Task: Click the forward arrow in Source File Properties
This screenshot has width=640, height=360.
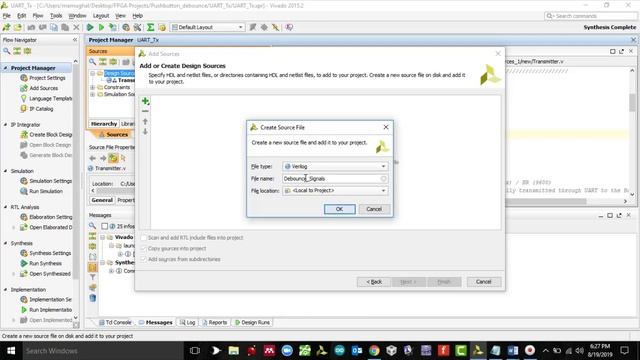Action: click(102, 158)
